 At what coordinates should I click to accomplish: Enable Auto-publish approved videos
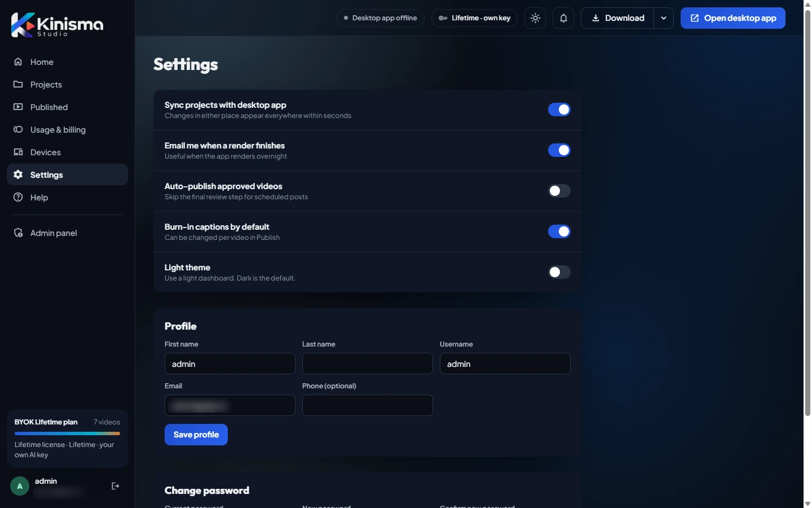(x=559, y=191)
